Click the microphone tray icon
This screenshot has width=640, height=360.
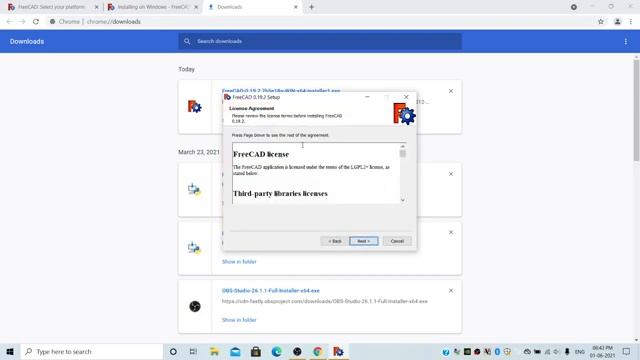pyautogui.click(x=567, y=351)
